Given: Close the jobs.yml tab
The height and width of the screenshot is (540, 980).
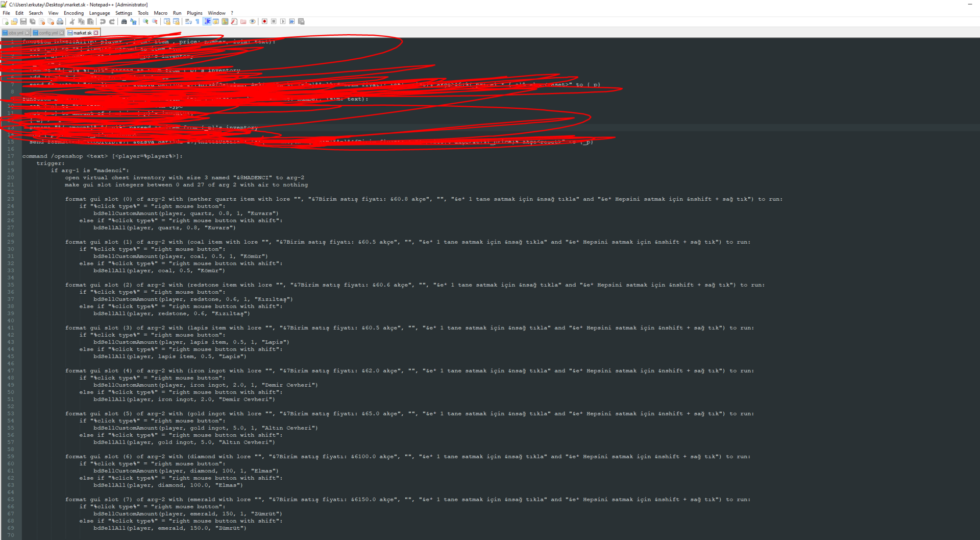Looking at the screenshot, I should pyautogui.click(x=27, y=33).
